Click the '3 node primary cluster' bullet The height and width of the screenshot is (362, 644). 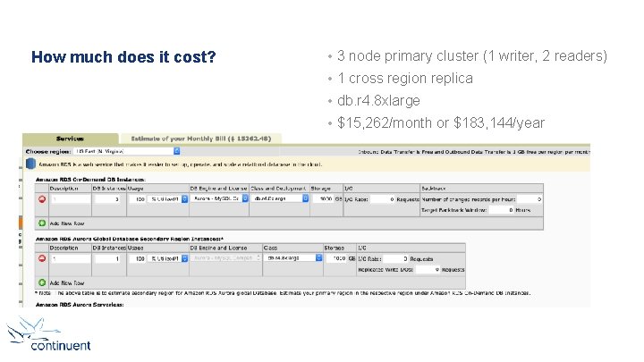tap(472, 55)
